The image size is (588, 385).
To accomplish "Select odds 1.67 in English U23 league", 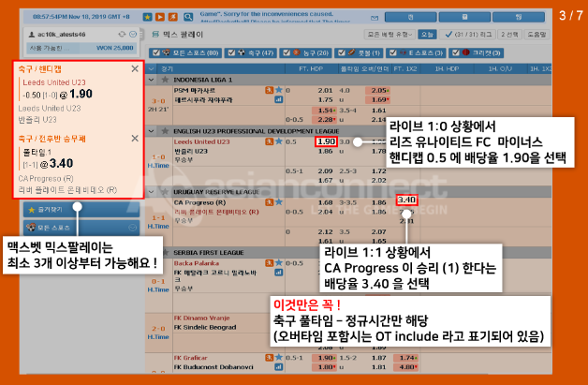I will (325, 181).
